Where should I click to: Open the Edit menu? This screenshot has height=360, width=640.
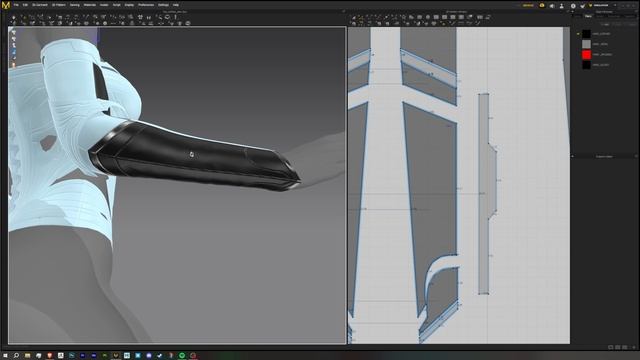point(25,5)
